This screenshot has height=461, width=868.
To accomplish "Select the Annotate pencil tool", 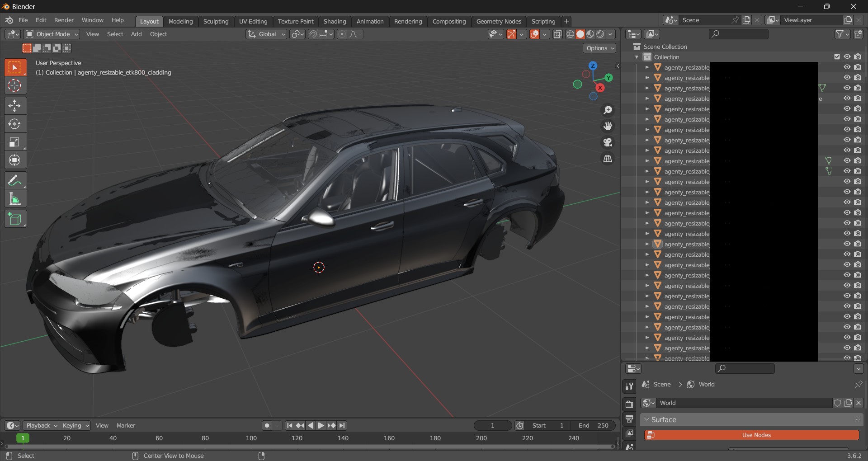I will pyautogui.click(x=14, y=181).
